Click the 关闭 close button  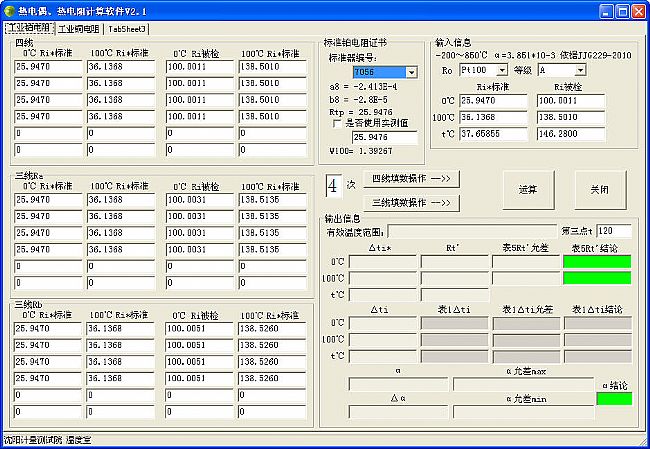(600, 189)
